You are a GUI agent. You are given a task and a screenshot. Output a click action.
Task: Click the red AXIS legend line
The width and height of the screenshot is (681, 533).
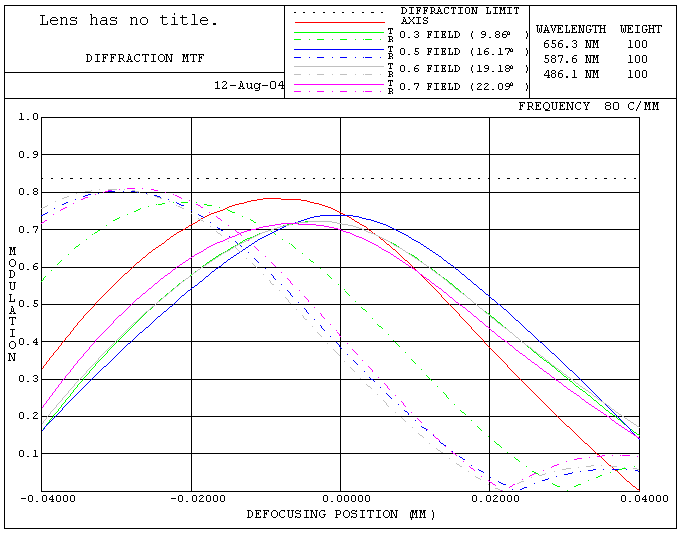click(x=340, y=22)
